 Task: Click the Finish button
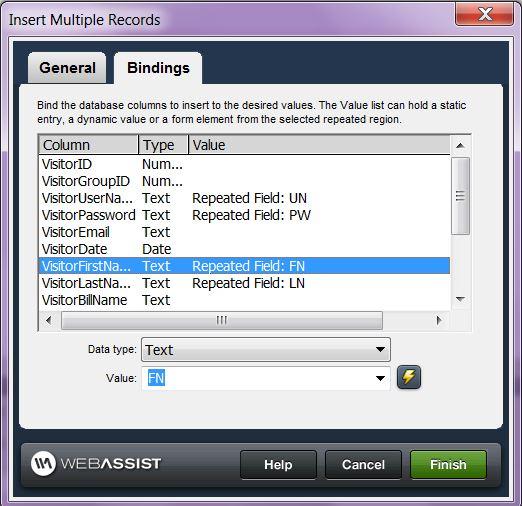[x=448, y=464]
